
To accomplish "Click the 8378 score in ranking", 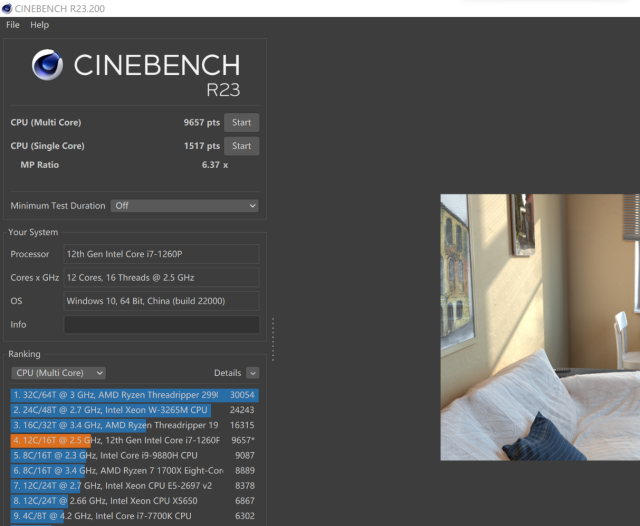I will point(244,486).
